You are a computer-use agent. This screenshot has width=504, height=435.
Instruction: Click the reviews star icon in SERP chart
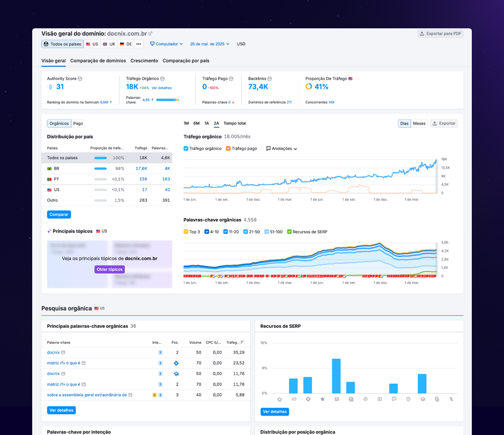[x=322, y=399]
